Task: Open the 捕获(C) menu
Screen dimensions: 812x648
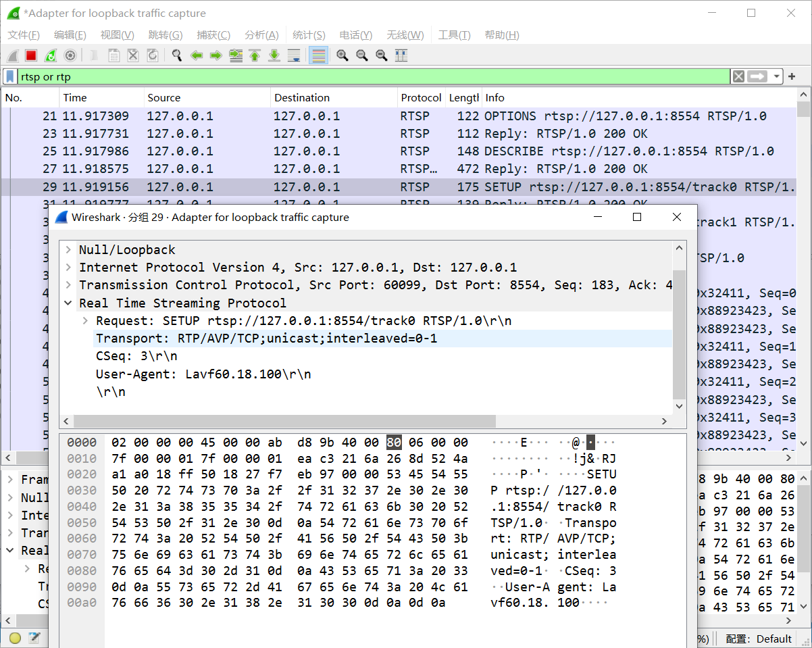Action: (x=213, y=35)
